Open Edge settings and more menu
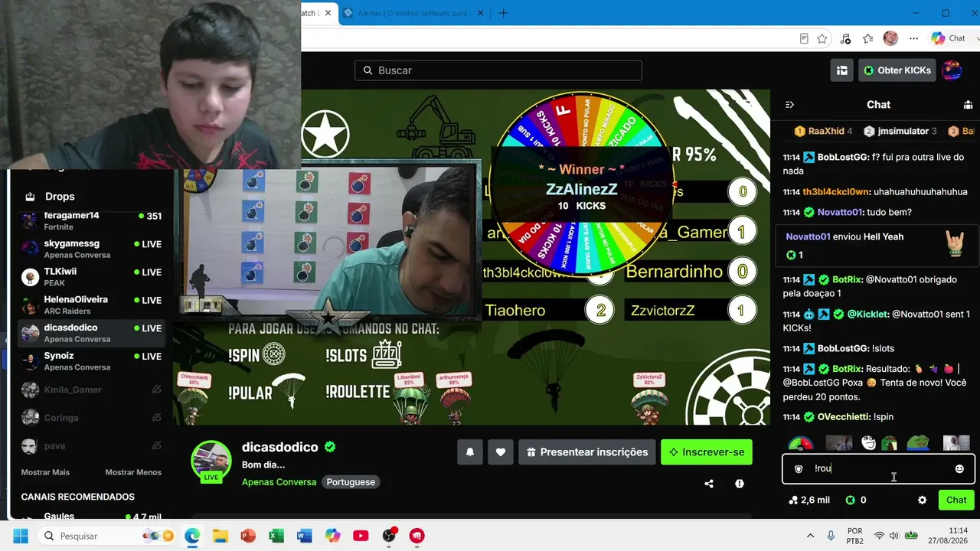Image resolution: width=980 pixels, height=551 pixels. pos(913,38)
